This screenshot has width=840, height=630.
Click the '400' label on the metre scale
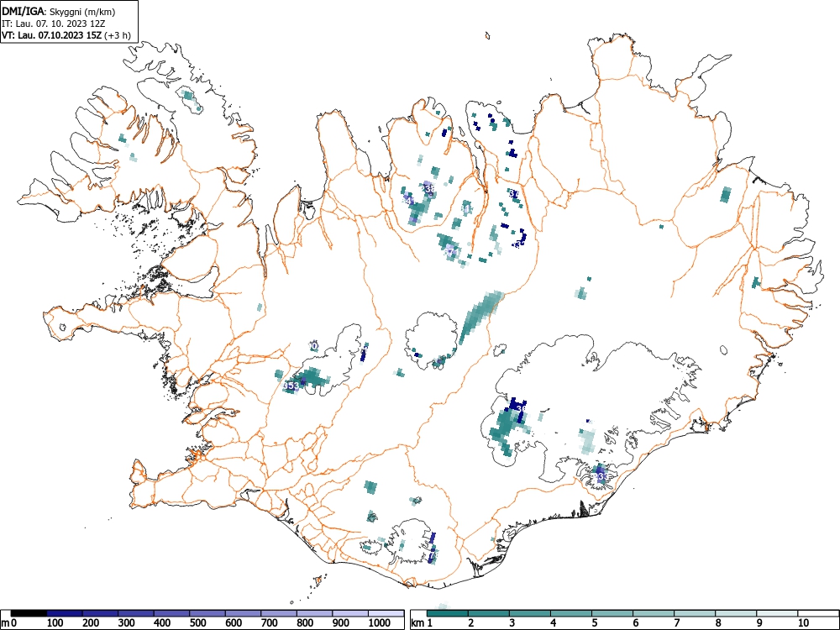[162, 623]
